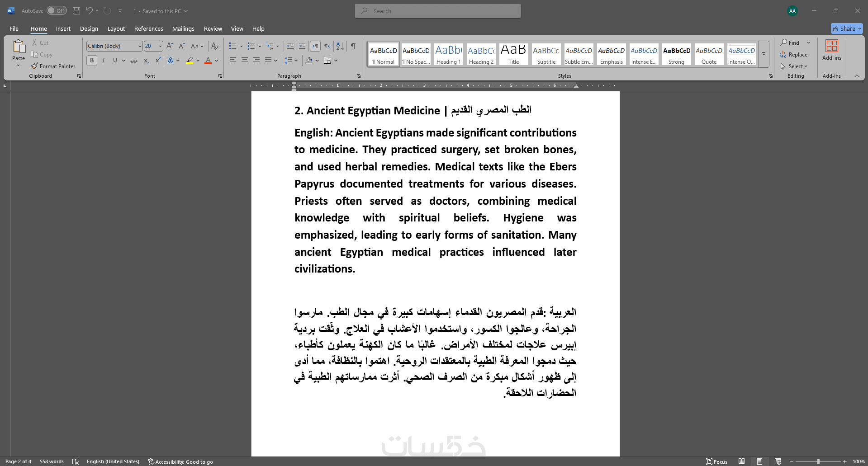Open Paragraph dialog launcher
Screen dimensions: 868x466
click(359, 76)
